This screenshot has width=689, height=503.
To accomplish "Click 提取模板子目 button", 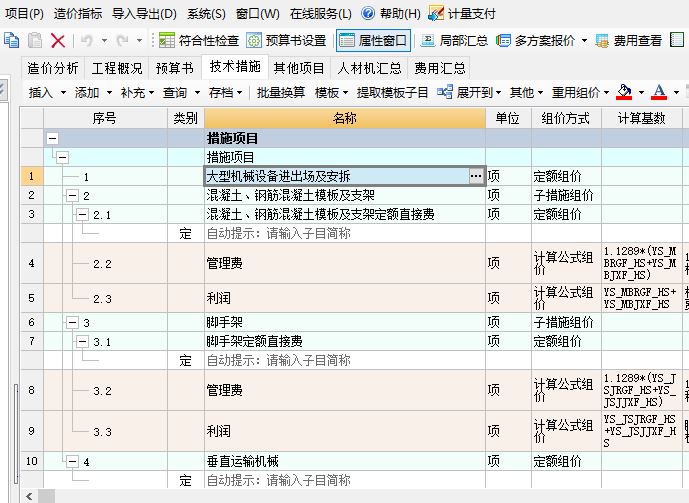I will pyautogui.click(x=392, y=93).
